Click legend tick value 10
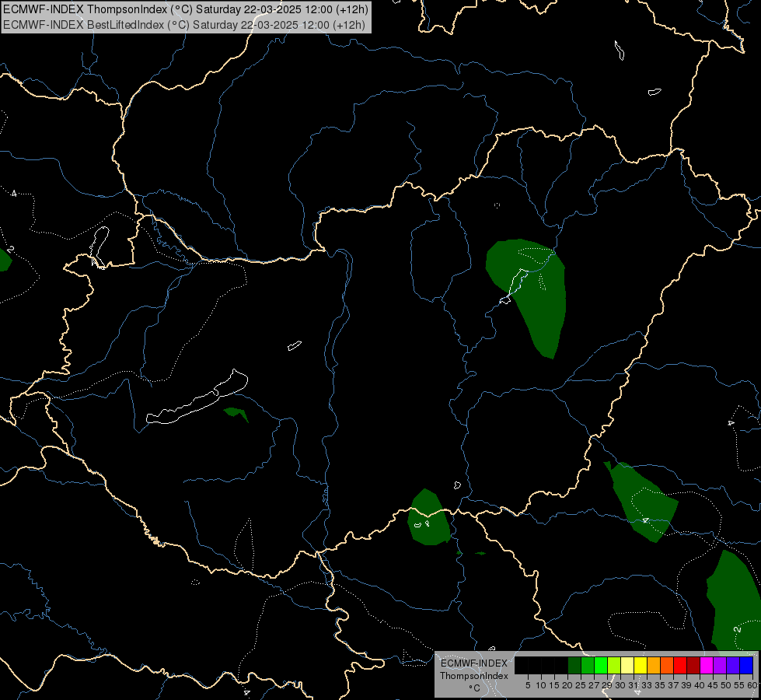Viewport: 761px width, 700px height. coord(541,685)
